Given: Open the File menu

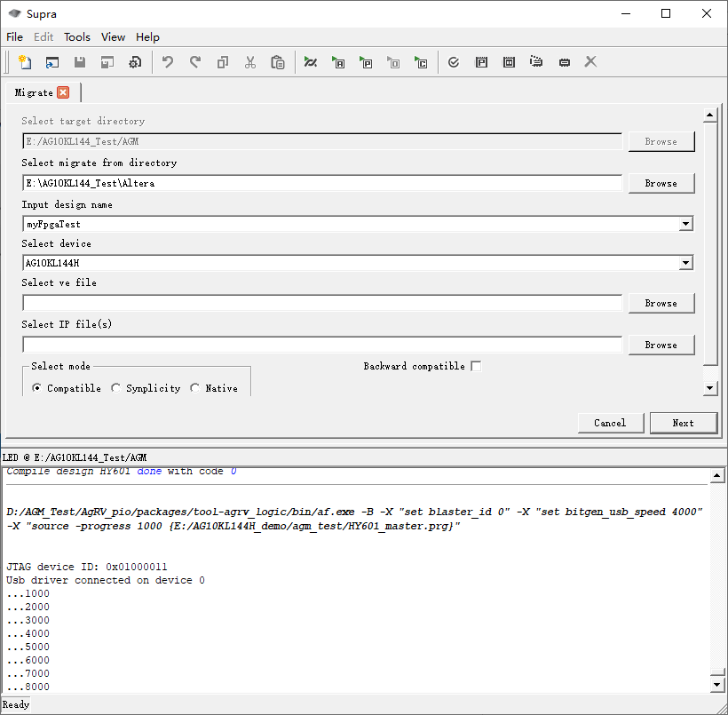Looking at the screenshot, I should click(14, 37).
